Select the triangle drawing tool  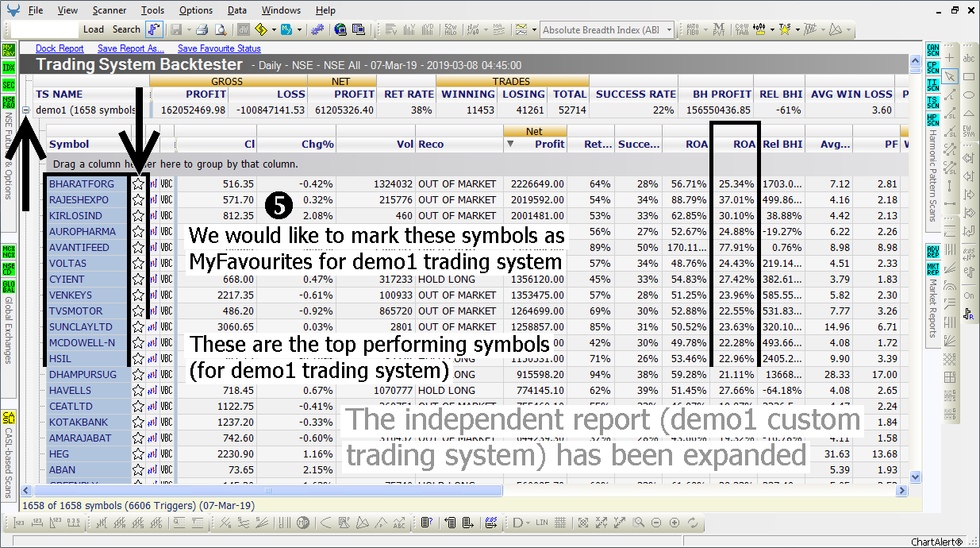click(x=969, y=112)
